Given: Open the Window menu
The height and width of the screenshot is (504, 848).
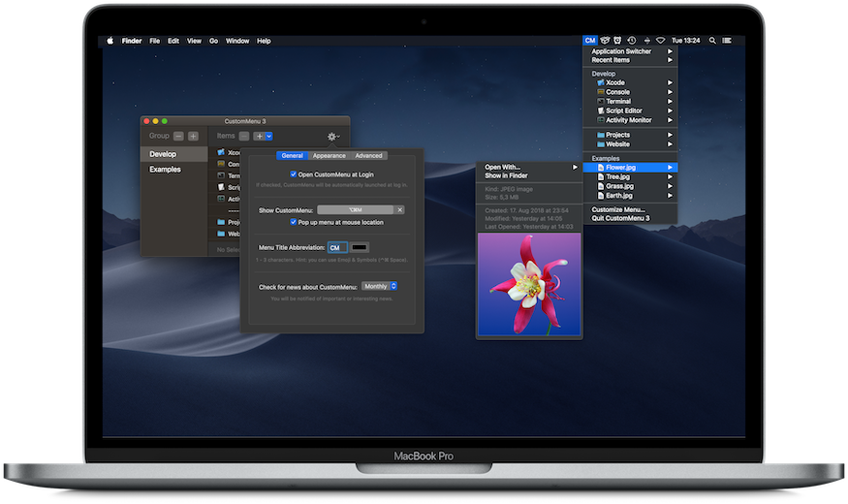Looking at the screenshot, I should [237, 41].
